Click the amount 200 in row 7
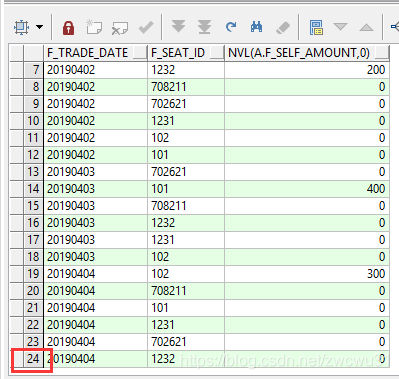The width and height of the screenshot is (399, 379). point(376,70)
